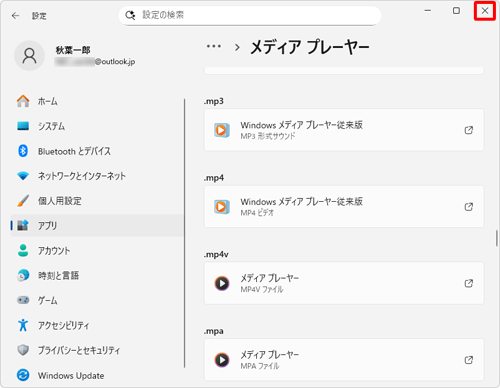Open 時刻と言語 menu label

(58, 276)
